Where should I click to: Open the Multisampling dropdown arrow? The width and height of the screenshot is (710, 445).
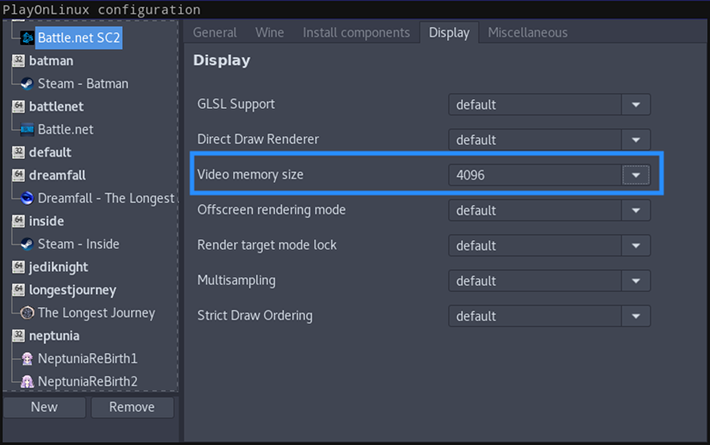click(x=636, y=281)
